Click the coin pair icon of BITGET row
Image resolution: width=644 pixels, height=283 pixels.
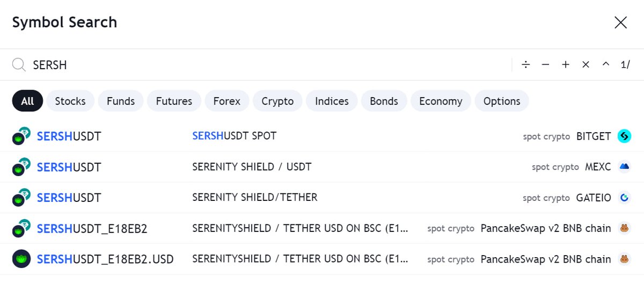tap(21, 136)
